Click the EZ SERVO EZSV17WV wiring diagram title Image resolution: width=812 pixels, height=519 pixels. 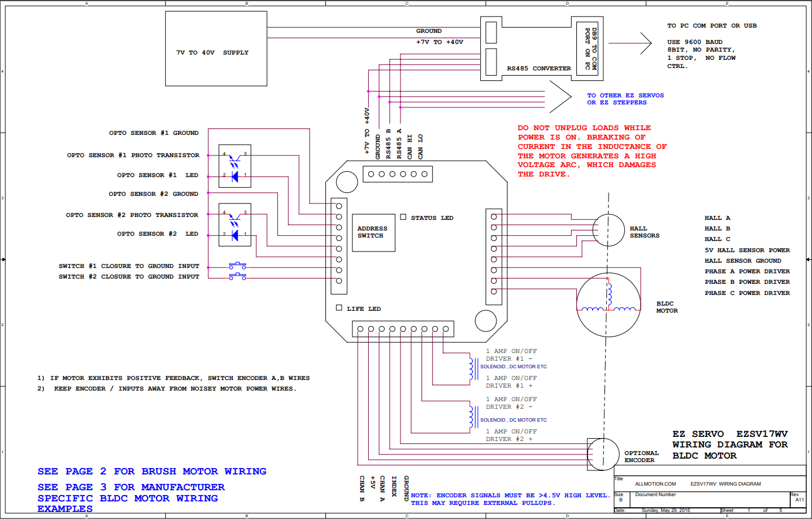(x=731, y=445)
